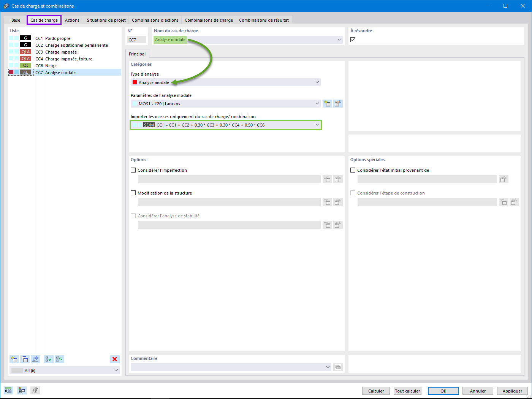This screenshot has width=532, height=399.
Task: Click new stability analysis icon
Action: pos(327,225)
